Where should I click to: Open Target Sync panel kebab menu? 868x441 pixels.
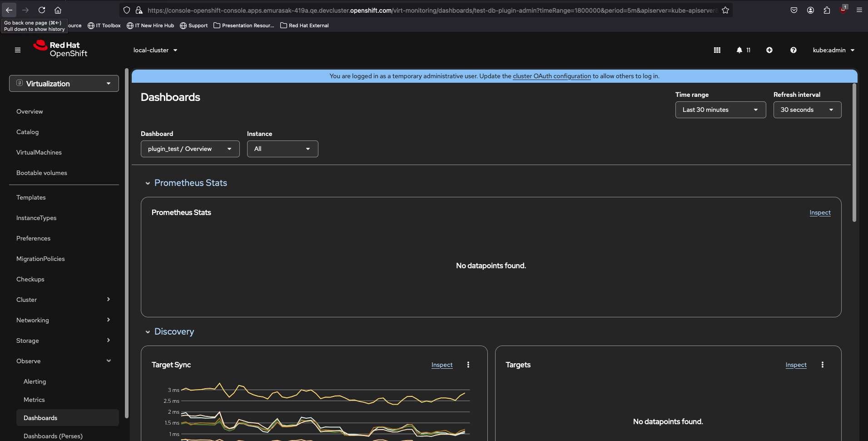click(x=468, y=365)
